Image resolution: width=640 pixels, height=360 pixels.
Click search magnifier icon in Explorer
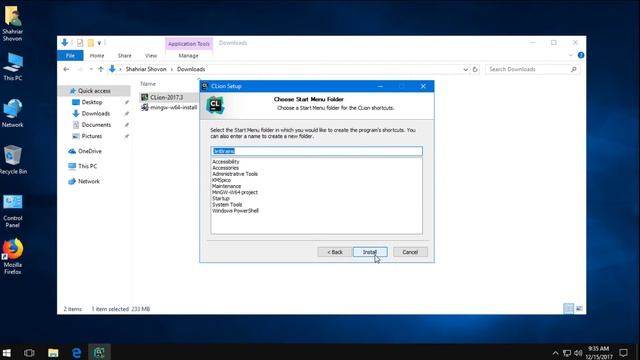pos(573,69)
